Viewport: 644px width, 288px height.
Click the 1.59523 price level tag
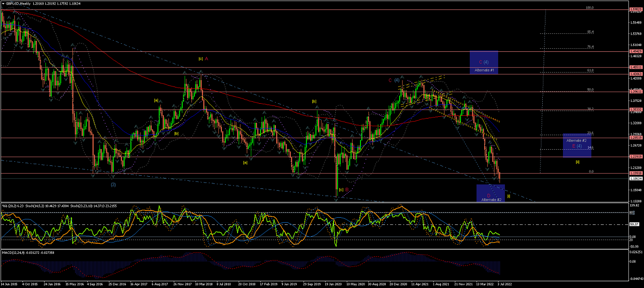[635, 10]
